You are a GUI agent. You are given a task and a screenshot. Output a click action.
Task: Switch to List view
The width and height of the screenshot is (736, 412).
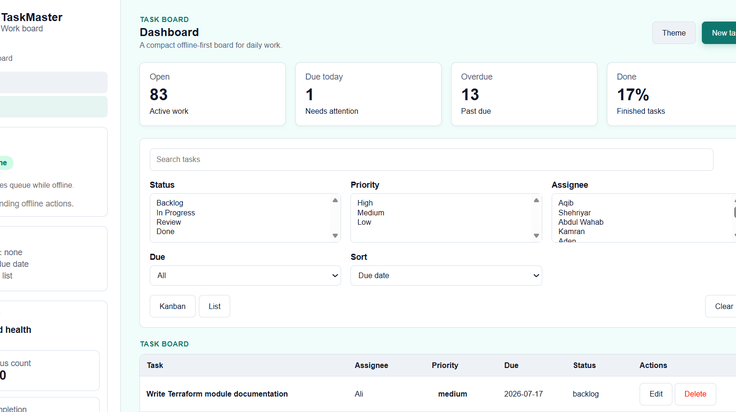click(x=215, y=306)
